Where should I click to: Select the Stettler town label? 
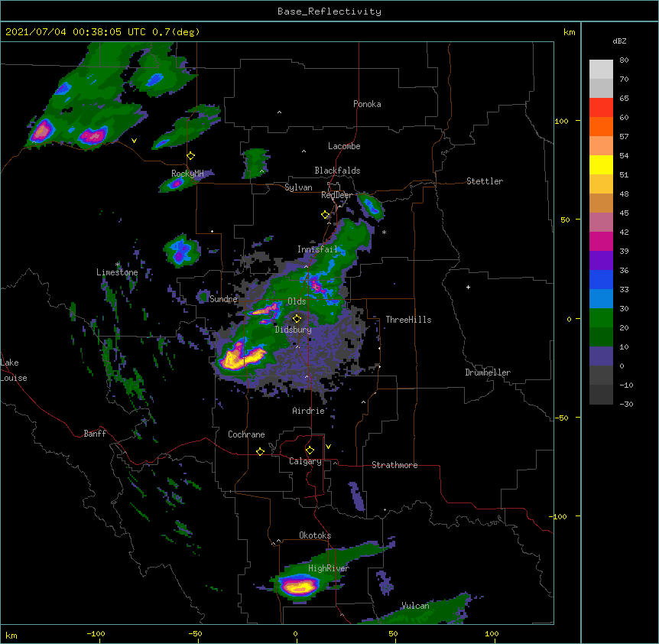point(485,181)
